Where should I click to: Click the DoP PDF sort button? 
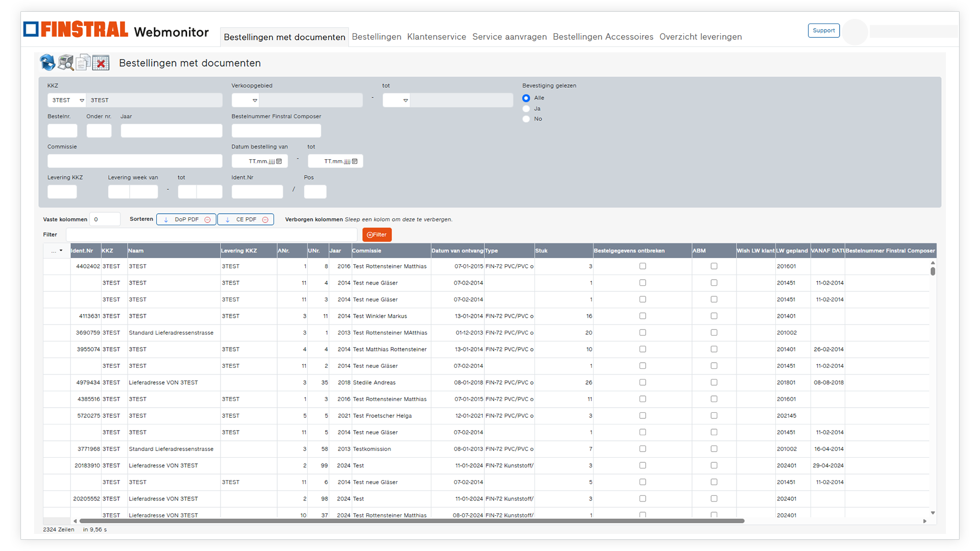(186, 220)
